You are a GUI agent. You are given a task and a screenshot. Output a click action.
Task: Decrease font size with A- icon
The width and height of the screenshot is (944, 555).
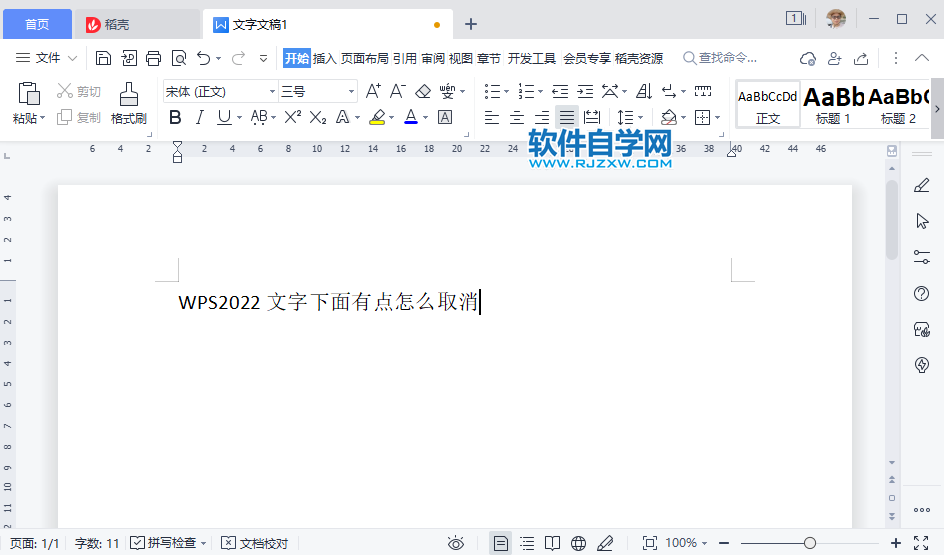(397, 91)
